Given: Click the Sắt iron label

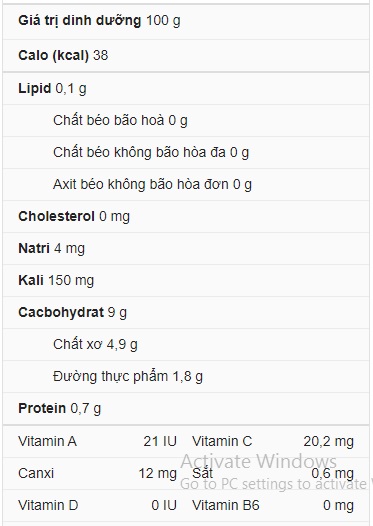Looking at the screenshot, I should click(x=202, y=473).
